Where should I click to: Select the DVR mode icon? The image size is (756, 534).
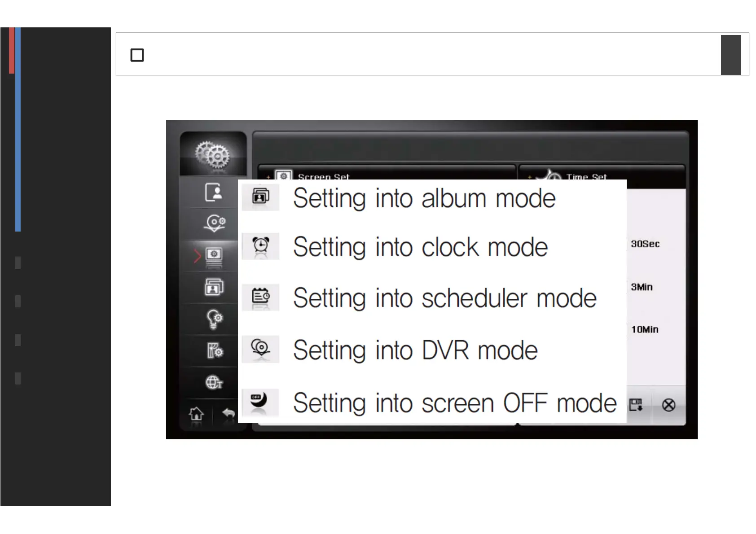click(260, 349)
